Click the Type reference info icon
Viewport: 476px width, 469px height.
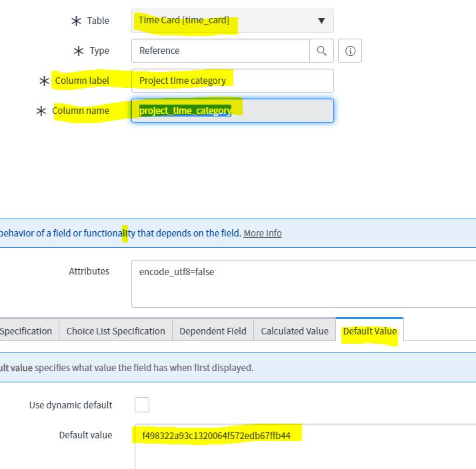[350, 51]
